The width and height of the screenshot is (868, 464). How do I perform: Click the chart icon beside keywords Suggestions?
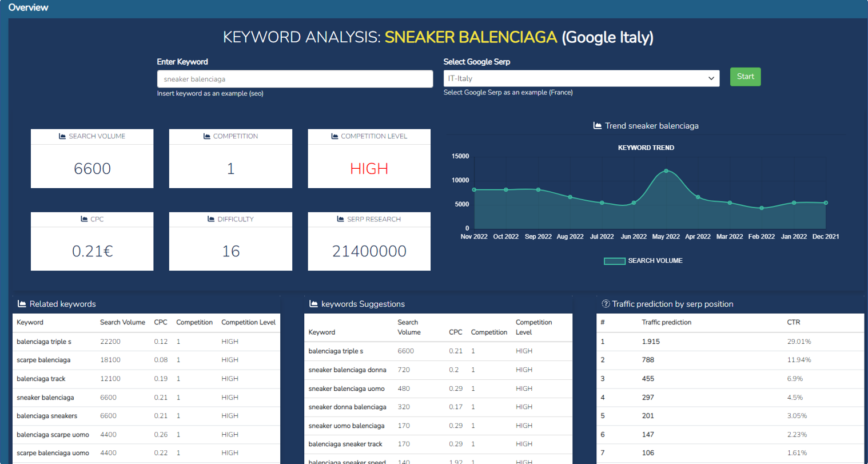click(x=313, y=304)
